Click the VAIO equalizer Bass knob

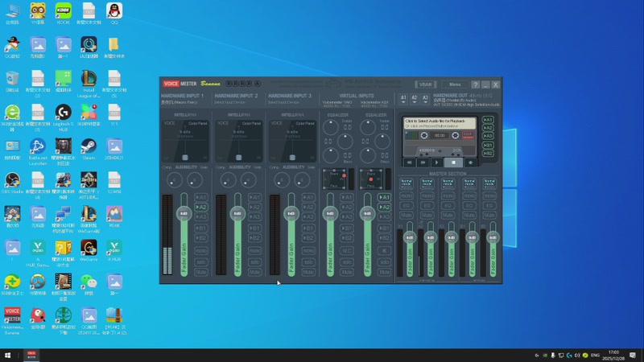331,156
